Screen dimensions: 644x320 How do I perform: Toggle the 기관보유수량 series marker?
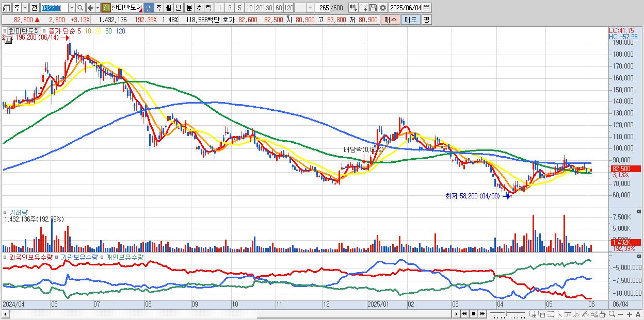(x=57, y=257)
